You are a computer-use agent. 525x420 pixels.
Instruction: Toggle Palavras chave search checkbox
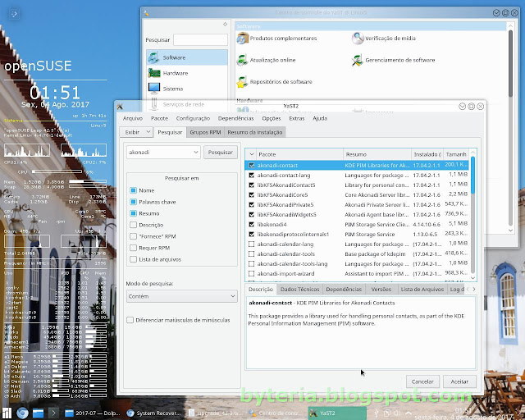pyautogui.click(x=133, y=202)
